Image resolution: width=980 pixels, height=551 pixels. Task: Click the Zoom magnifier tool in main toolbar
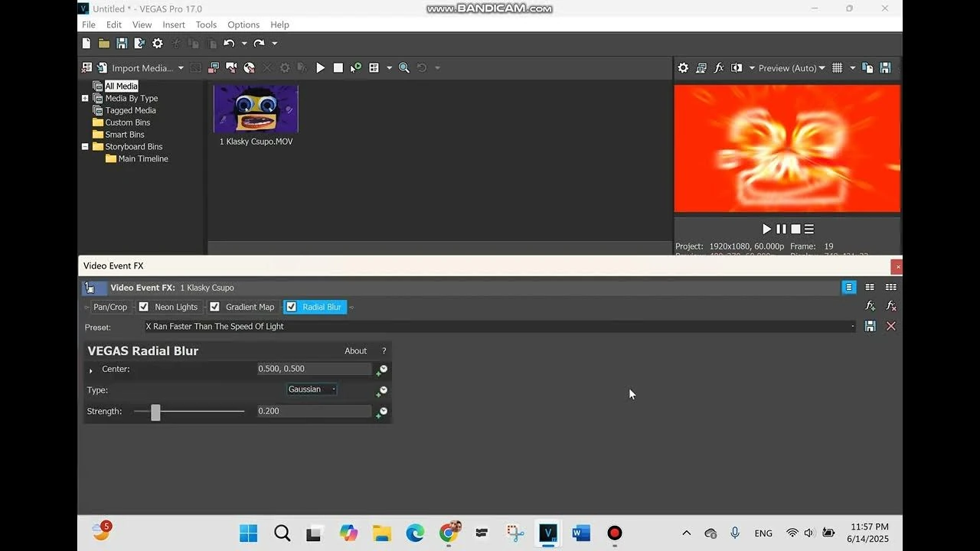(x=404, y=67)
